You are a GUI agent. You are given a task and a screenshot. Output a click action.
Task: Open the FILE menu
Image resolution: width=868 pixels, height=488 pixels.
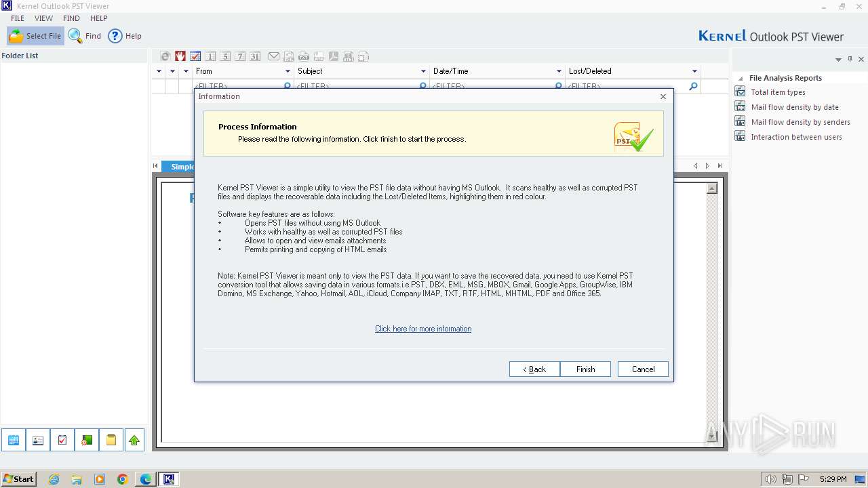click(18, 18)
